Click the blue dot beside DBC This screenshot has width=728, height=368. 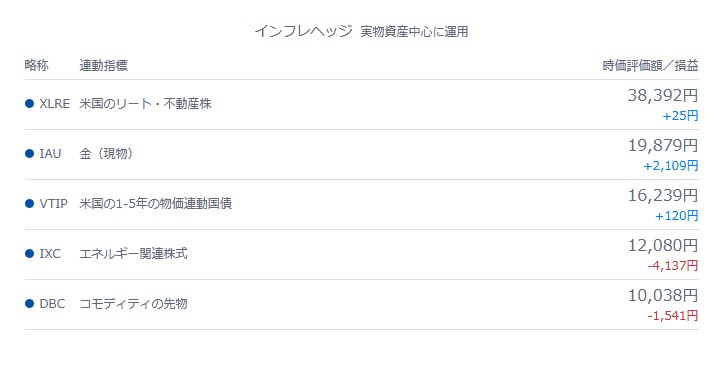pos(30,304)
